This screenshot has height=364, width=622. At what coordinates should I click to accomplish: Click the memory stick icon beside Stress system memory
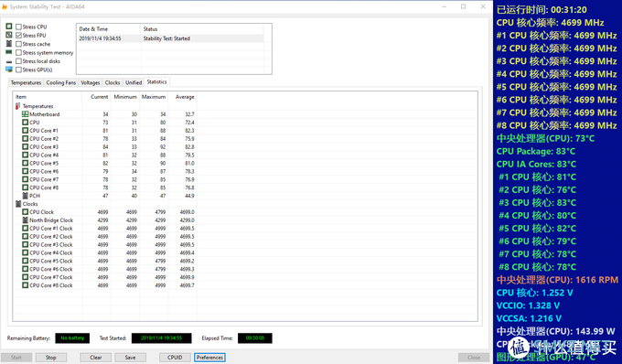(9, 52)
